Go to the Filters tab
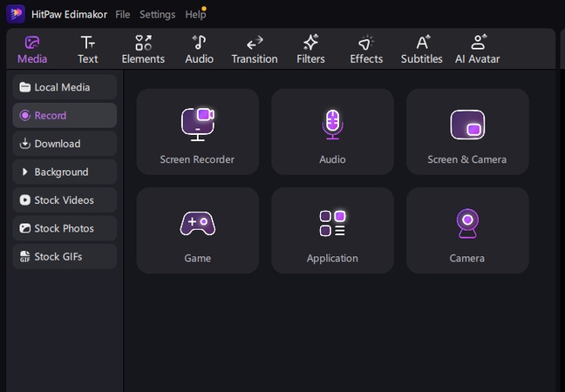The width and height of the screenshot is (565, 392). (310, 50)
